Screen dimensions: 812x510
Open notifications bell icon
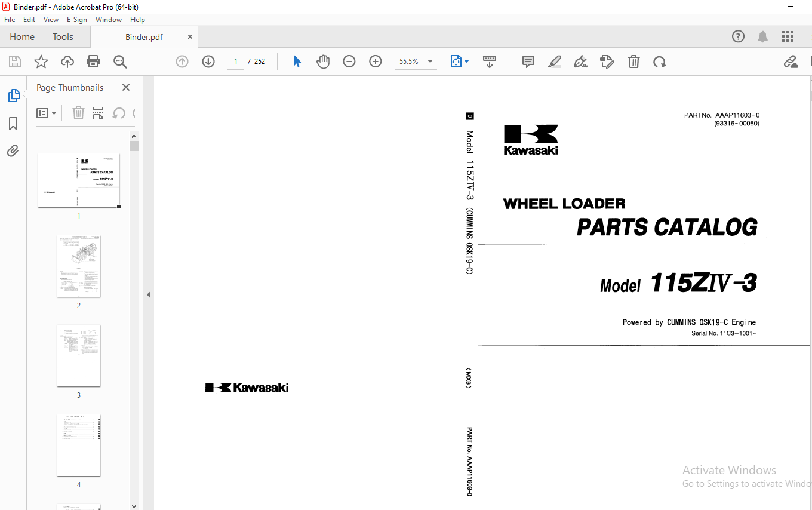coord(763,36)
